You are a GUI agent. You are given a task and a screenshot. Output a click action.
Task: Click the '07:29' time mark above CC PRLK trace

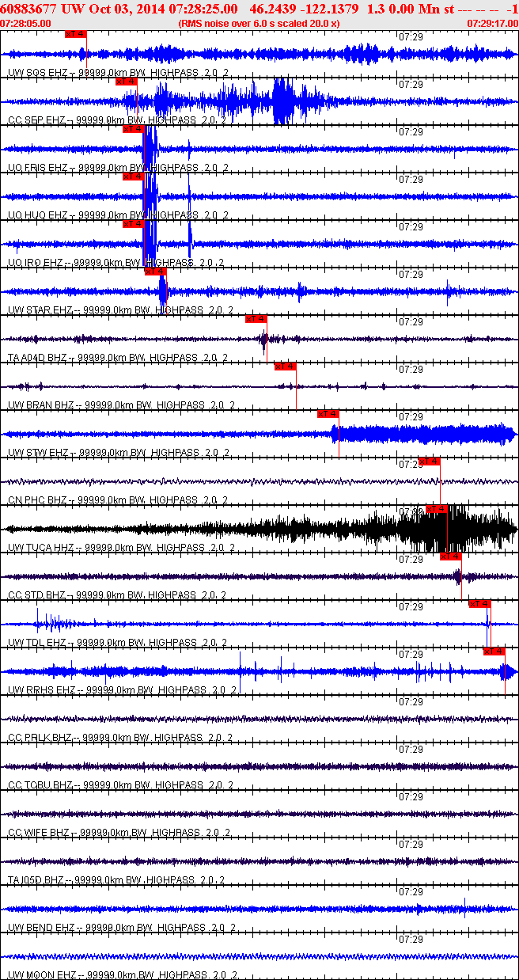point(411,702)
